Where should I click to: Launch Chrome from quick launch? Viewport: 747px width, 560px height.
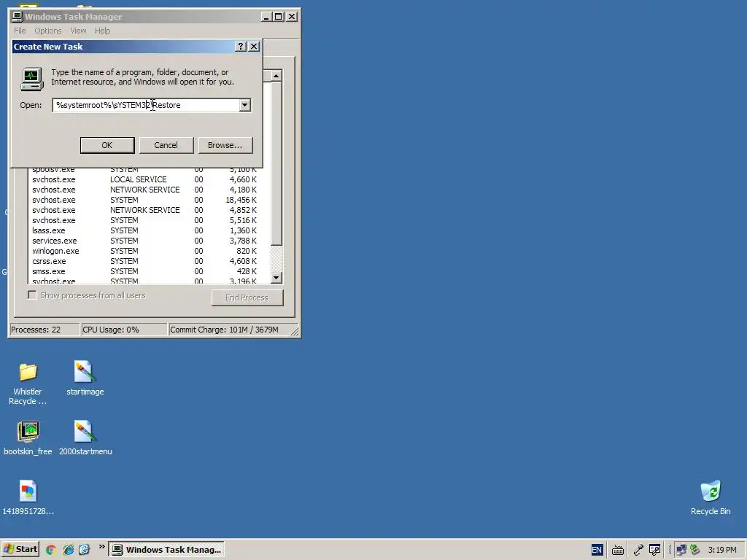tap(50, 550)
